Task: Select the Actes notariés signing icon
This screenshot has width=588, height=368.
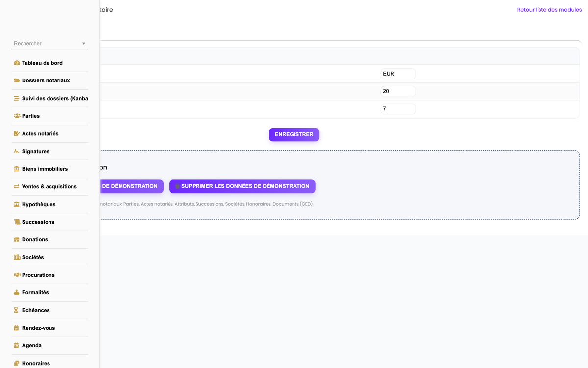Action: (x=17, y=133)
